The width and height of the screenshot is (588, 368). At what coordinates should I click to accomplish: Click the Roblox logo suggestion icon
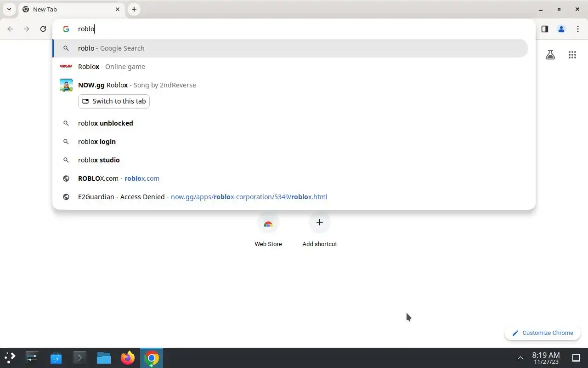(x=66, y=66)
